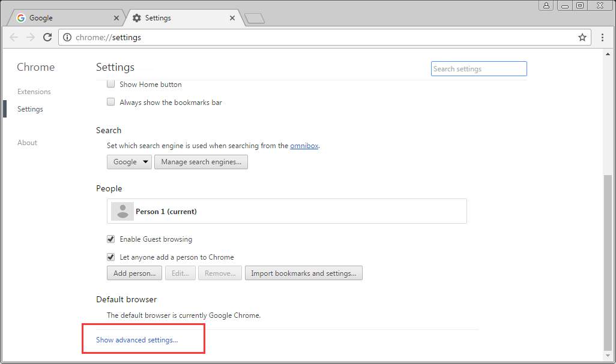Click the browser back arrow

point(14,37)
